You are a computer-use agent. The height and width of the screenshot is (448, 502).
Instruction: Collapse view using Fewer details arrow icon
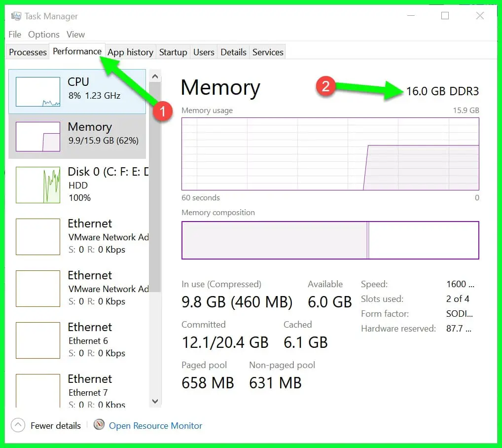(x=18, y=425)
